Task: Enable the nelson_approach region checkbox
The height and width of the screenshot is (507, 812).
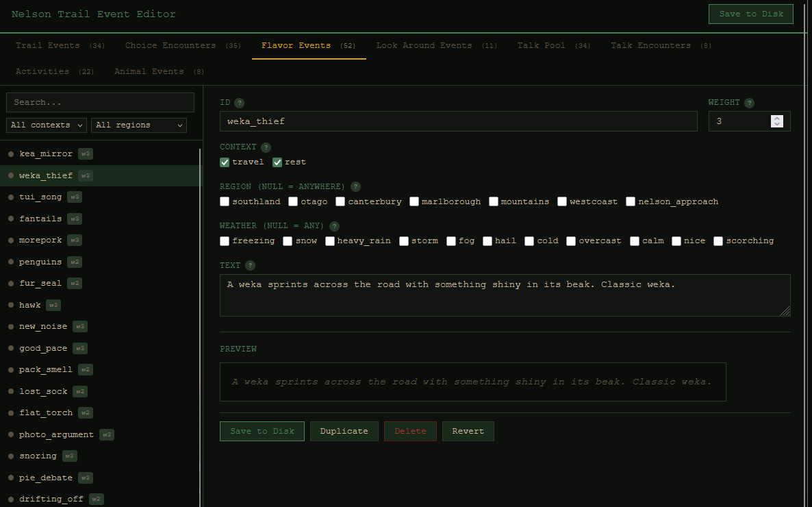Action: pyautogui.click(x=631, y=201)
